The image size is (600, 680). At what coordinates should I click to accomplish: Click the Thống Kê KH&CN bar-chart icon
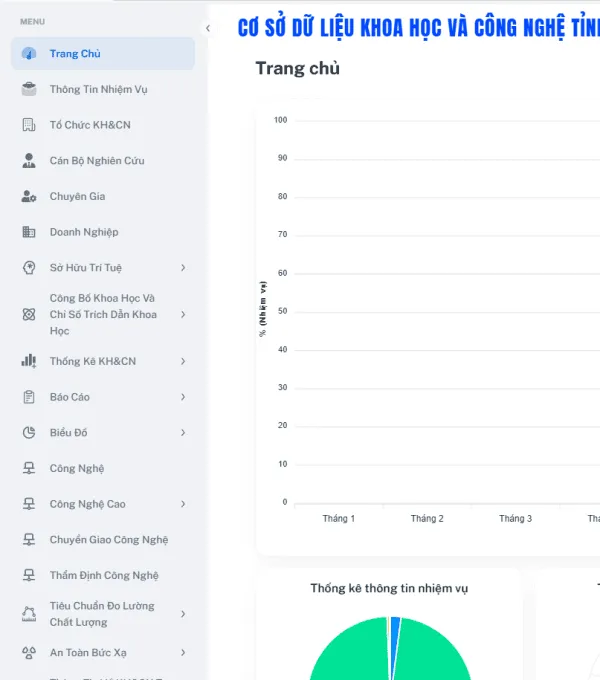coord(29,361)
